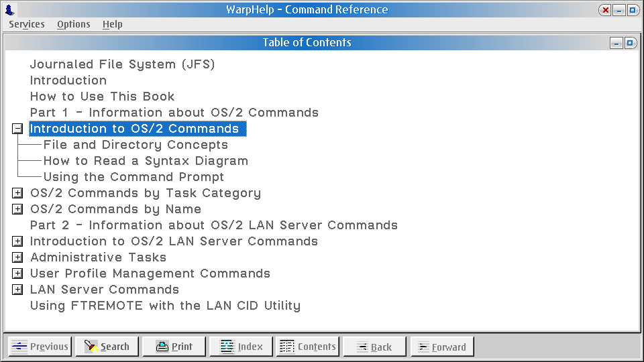Click the WarpHelp system menu icon
The height and width of the screenshot is (362, 644).
(9, 9)
